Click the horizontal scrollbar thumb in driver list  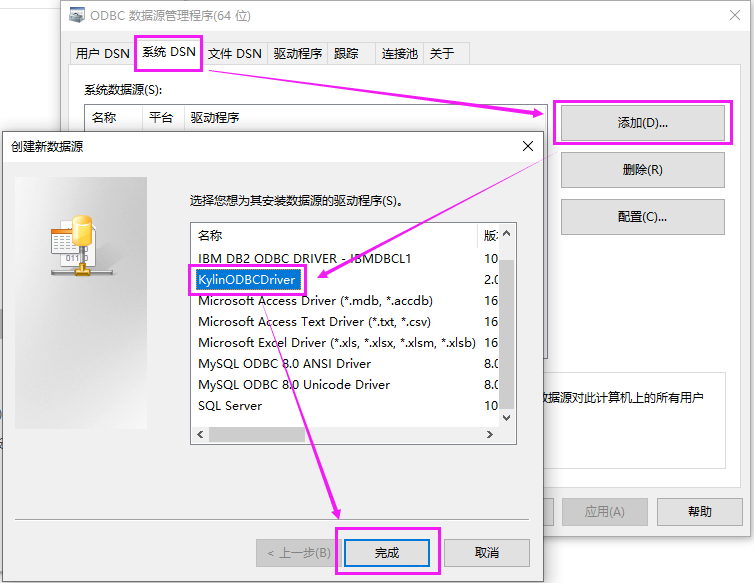pyautogui.click(x=257, y=435)
